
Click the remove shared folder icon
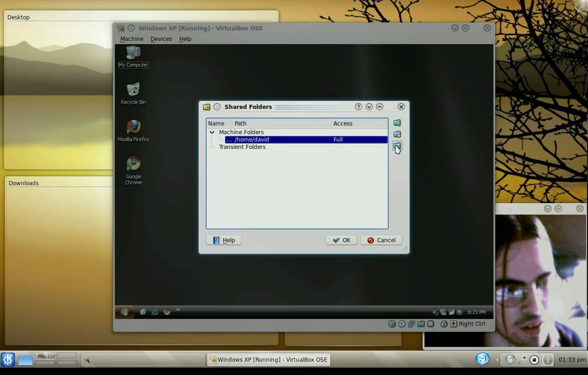[x=397, y=145]
